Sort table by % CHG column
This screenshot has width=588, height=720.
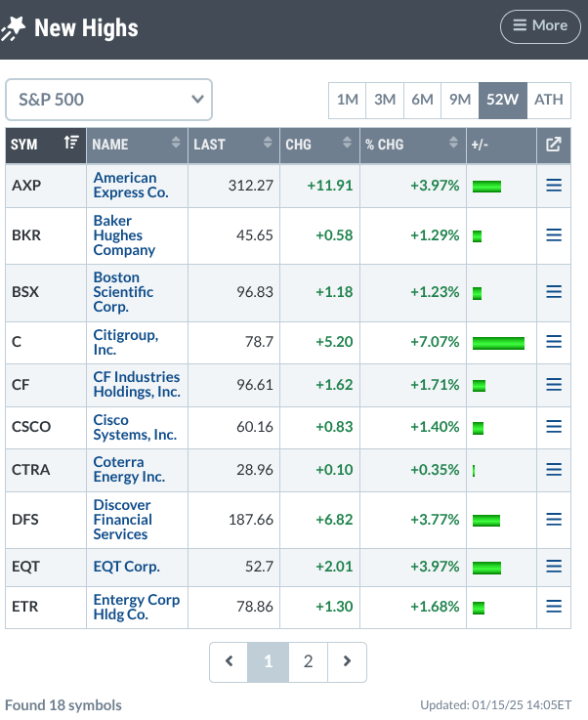click(412, 146)
